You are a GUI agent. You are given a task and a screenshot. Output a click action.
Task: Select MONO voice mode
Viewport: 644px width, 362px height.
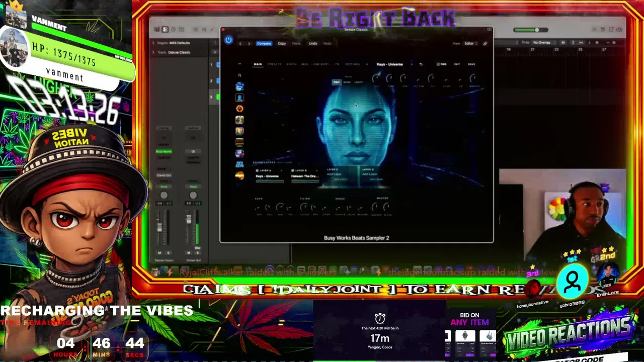(347, 82)
